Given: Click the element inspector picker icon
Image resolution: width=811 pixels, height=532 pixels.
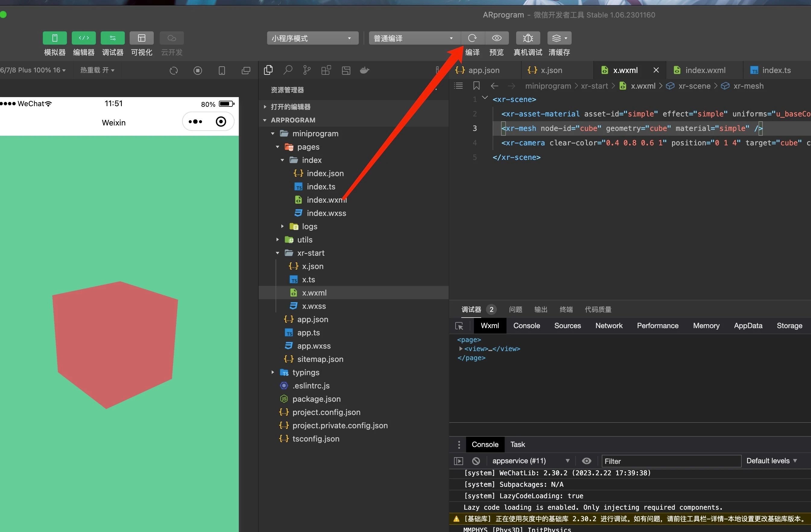Looking at the screenshot, I should [459, 326].
